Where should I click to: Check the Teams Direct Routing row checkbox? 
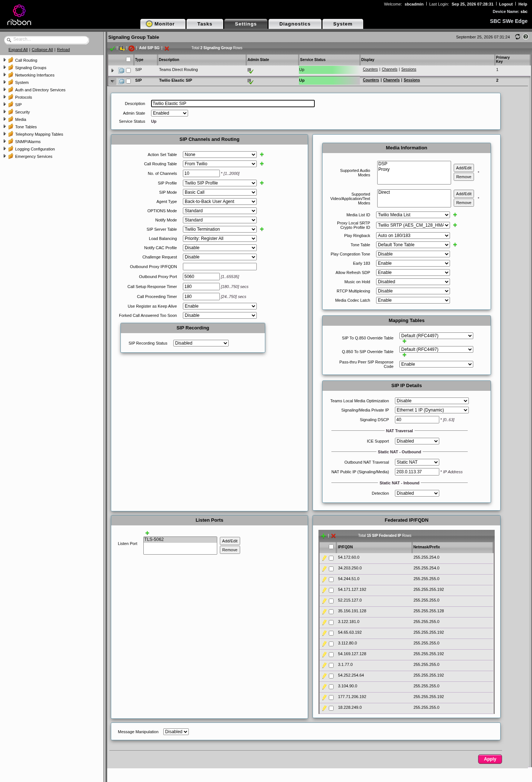(x=129, y=70)
